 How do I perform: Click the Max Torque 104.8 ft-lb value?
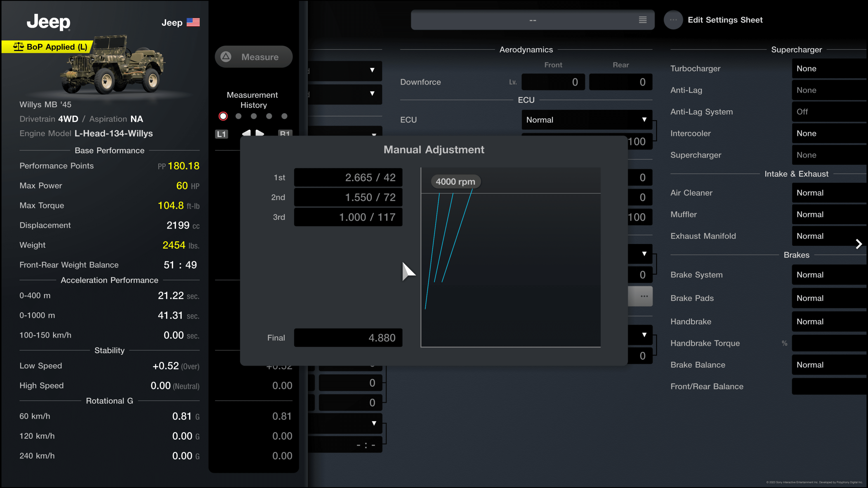point(179,205)
